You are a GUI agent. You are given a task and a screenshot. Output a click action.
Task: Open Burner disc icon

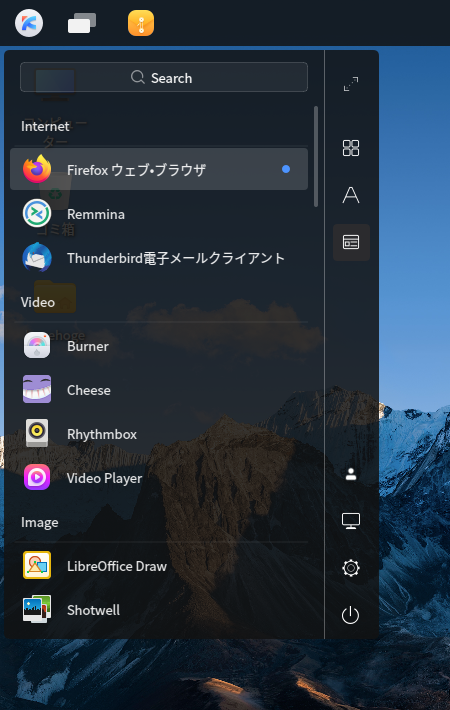coord(37,345)
